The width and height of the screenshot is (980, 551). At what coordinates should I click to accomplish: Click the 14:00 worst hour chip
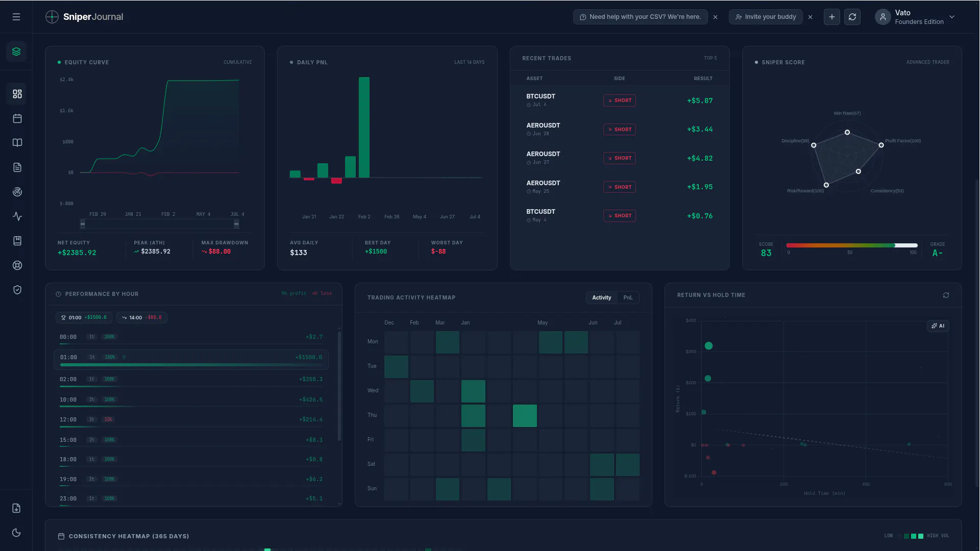pyautogui.click(x=142, y=317)
